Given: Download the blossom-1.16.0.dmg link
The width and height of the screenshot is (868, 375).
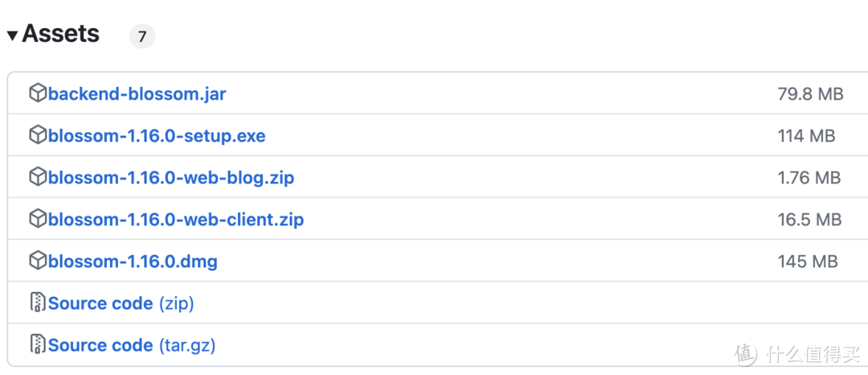Looking at the screenshot, I should (133, 262).
